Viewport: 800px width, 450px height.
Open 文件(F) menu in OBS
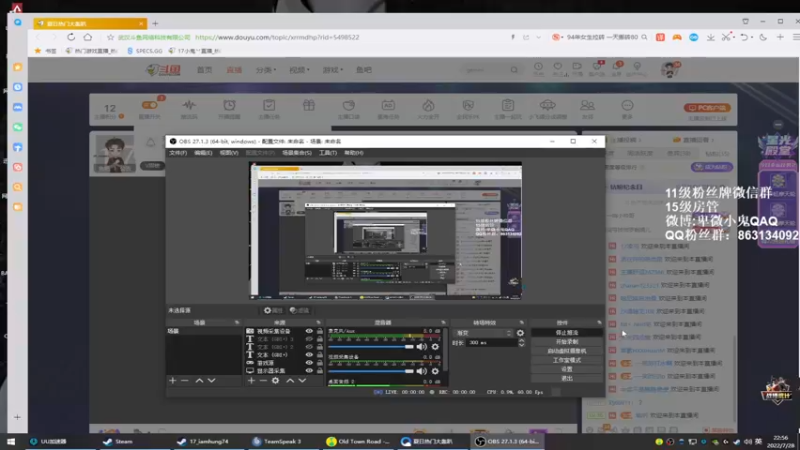[178, 153]
